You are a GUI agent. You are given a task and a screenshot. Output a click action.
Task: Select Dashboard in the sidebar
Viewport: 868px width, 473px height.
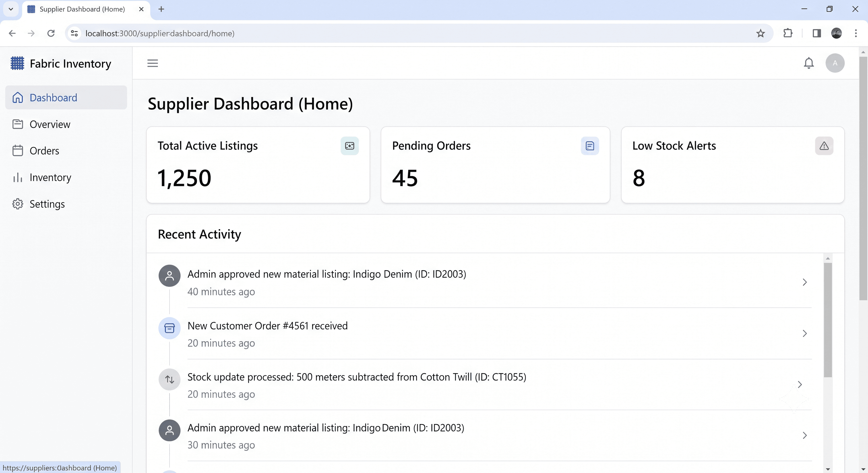66,98
